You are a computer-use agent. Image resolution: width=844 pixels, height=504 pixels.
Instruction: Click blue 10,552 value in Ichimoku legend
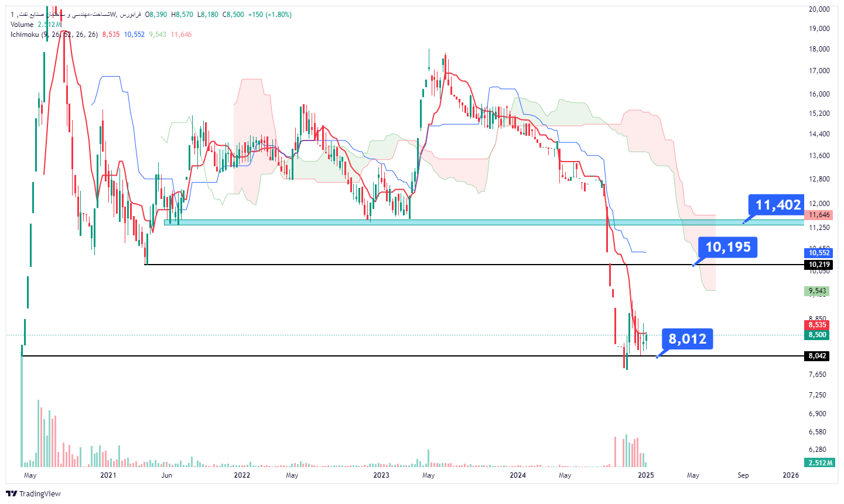point(134,35)
